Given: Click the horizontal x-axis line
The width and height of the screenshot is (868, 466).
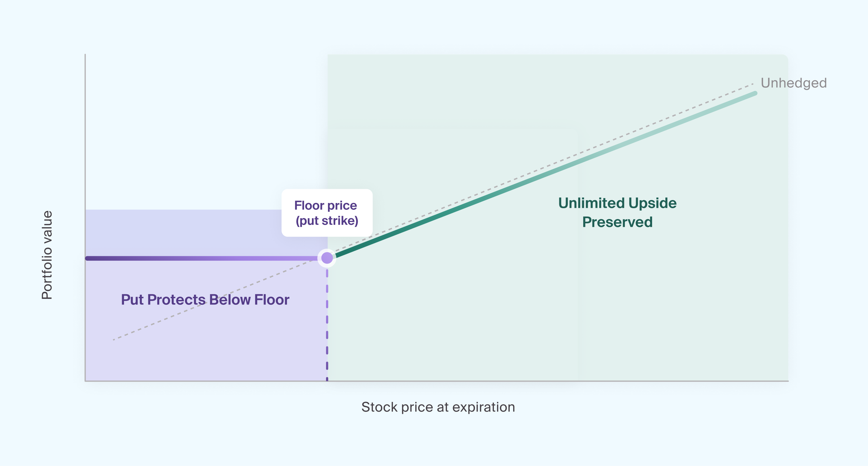Looking at the screenshot, I should 437,381.
